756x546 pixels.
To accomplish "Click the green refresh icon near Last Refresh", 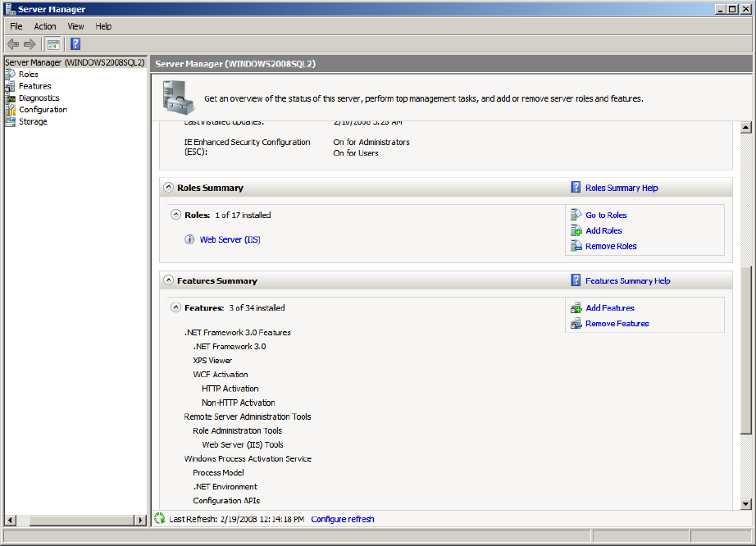I will pyautogui.click(x=160, y=518).
